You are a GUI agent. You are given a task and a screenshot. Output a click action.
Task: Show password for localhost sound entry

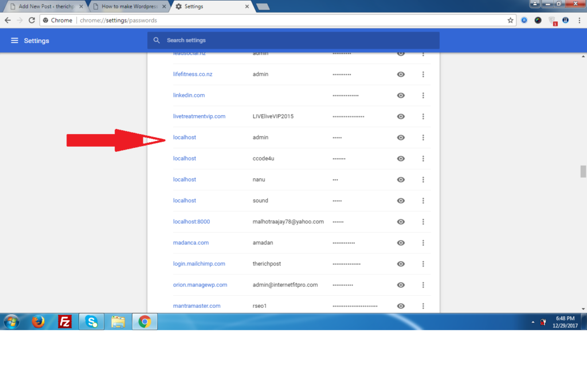401,201
